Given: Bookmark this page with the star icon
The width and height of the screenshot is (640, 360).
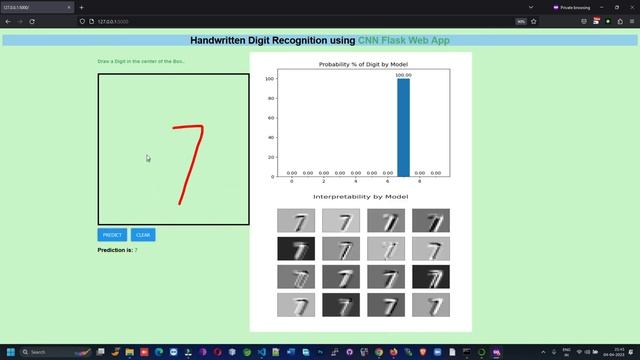Looking at the screenshot, I should click(533, 21).
